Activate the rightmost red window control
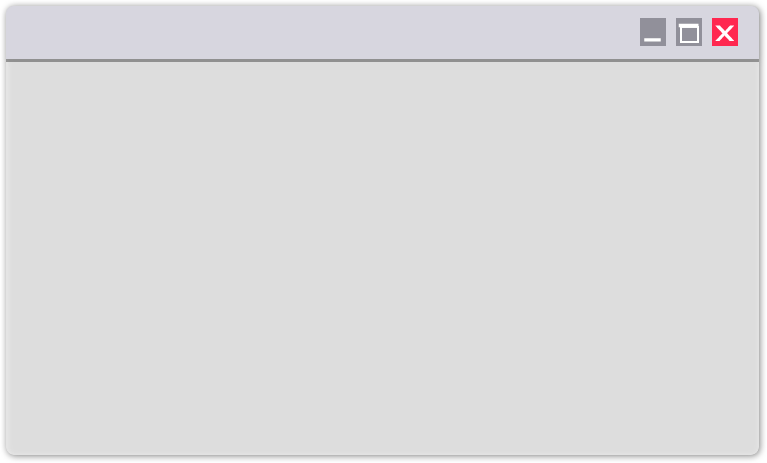Screen dimensions: 767x463 click(724, 32)
